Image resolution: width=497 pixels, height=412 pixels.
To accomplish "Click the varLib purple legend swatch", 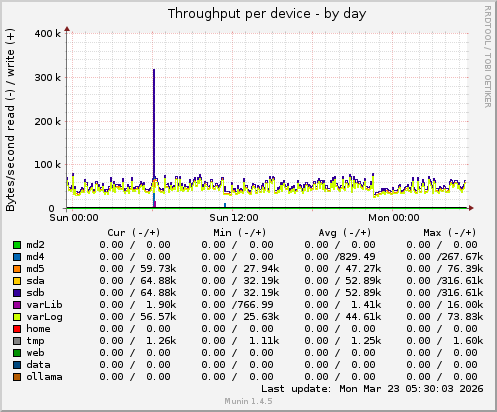I will click(17, 305).
